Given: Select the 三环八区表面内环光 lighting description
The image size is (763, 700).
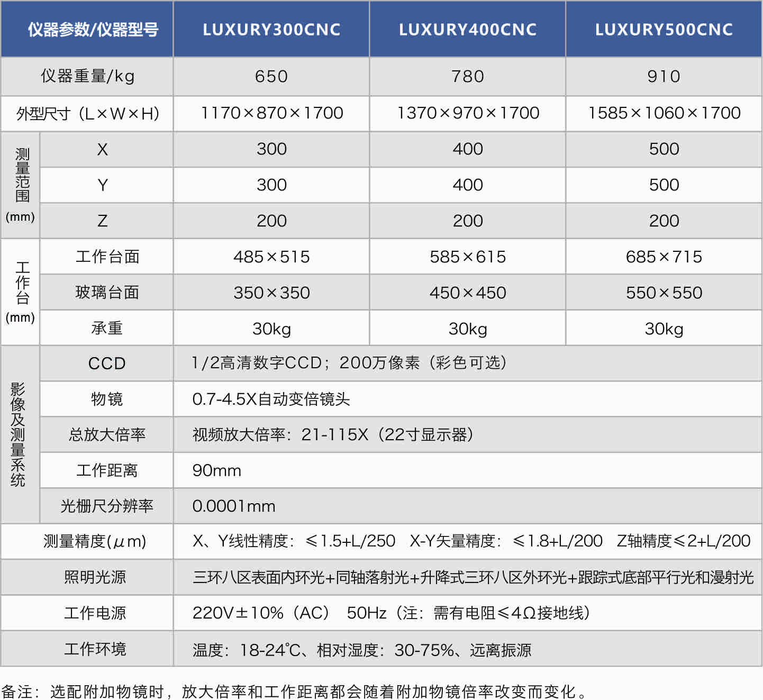Looking at the screenshot, I should point(473,577).
